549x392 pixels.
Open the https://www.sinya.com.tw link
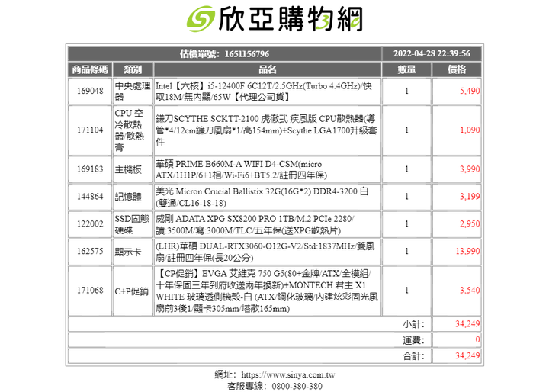point(288,375)
